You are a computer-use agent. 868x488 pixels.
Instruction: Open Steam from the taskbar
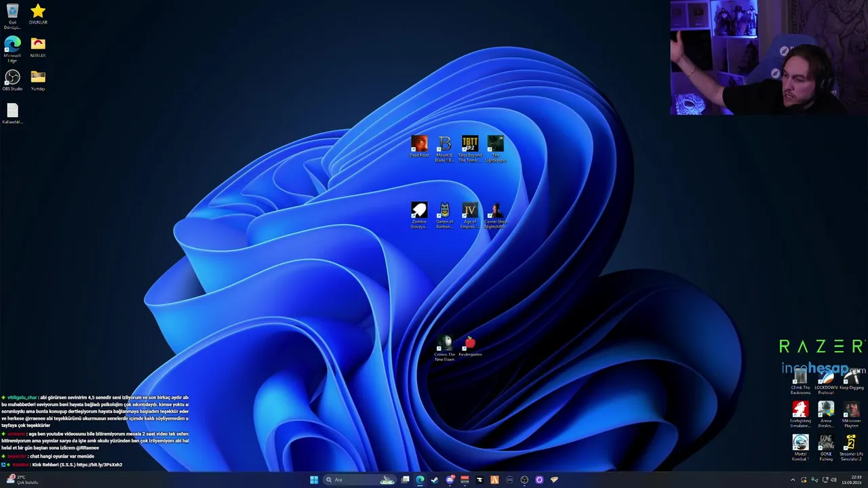click(435, 480)
